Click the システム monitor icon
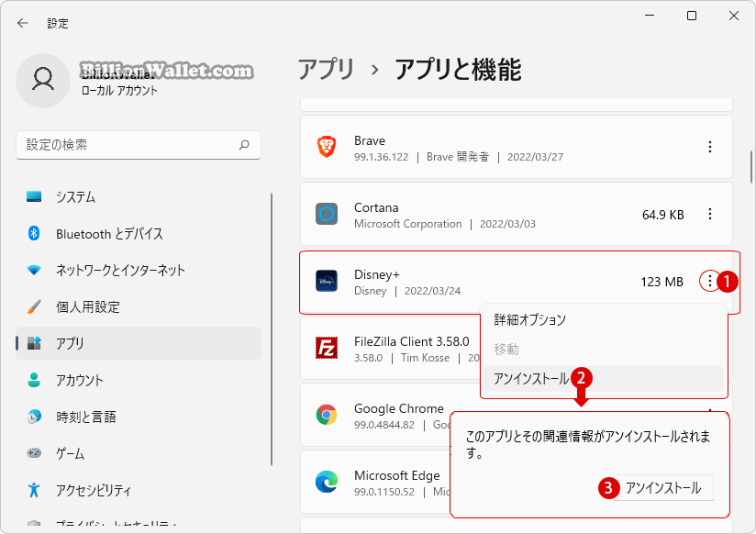 coord(34,197)
